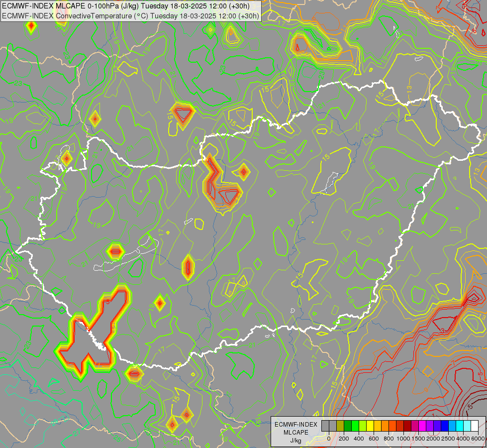Click the MLCAPE 0-100hPa title line
Image resolution: width=487 pixels, height=448 pixels.
point(126,6)
